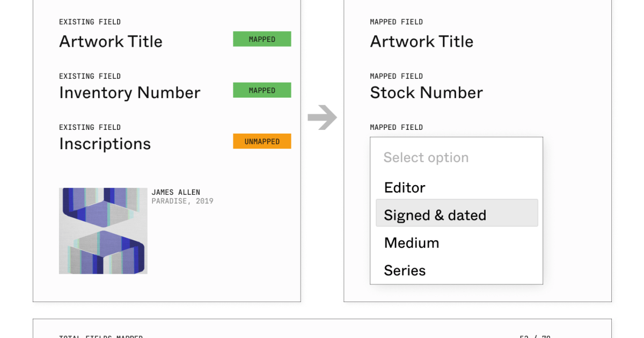This screenshot has height=338, width=644.
Task: Click the Paradise 2019 artwork thumbnail
Action: pyautogui.click(x=103, y=230)
